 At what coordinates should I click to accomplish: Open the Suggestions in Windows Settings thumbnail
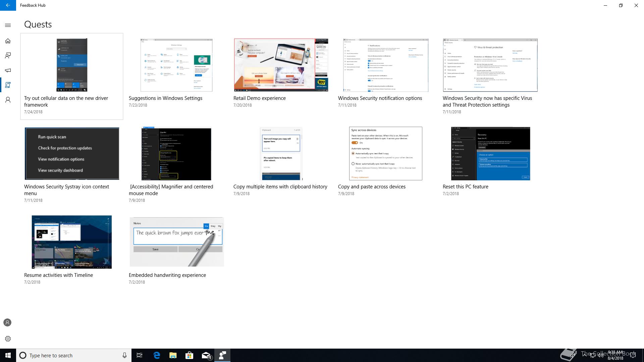(x=176, y=65)
